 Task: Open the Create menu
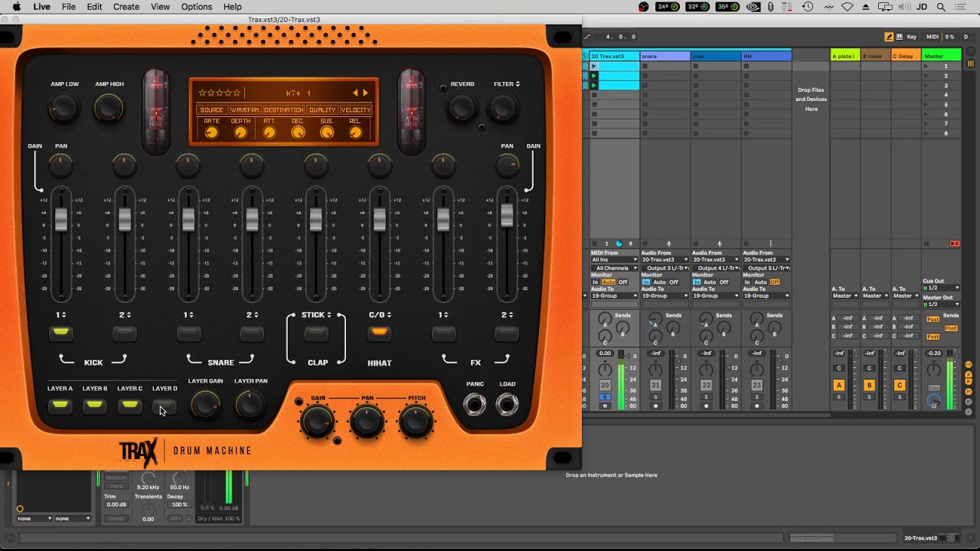pos(126,7)
